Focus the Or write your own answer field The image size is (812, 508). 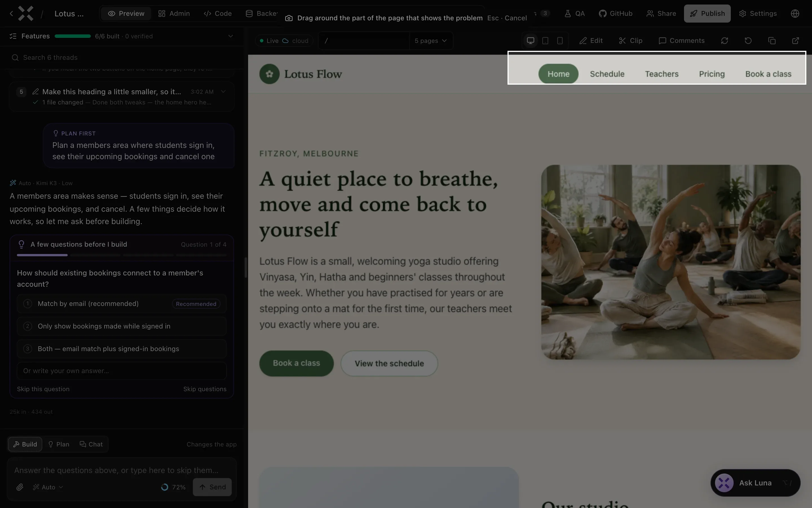(122, 371)
